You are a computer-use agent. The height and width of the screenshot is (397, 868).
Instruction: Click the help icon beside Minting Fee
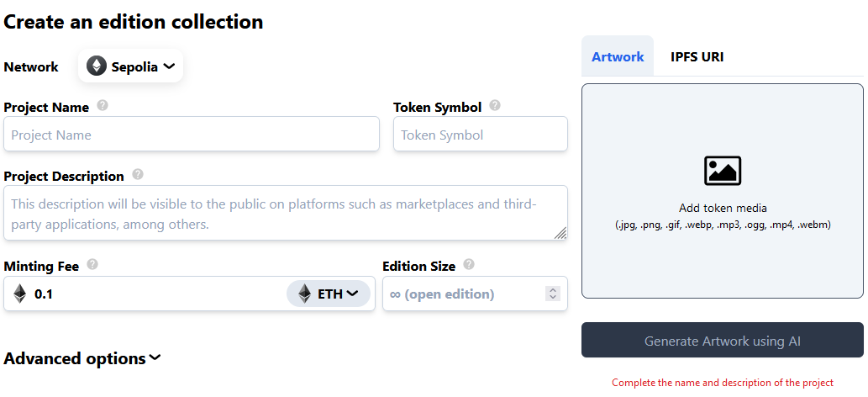(x=92, y=265)
